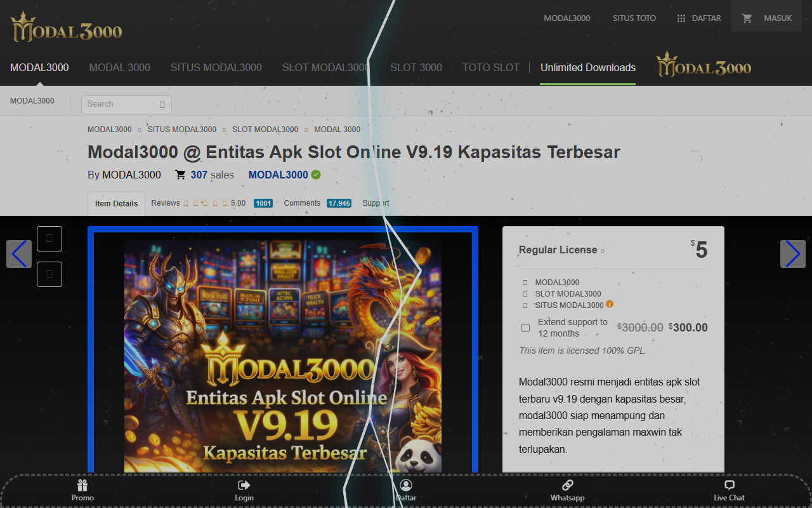
Task: Click the SITUS TOTO header link
Action: pos(634,18)
